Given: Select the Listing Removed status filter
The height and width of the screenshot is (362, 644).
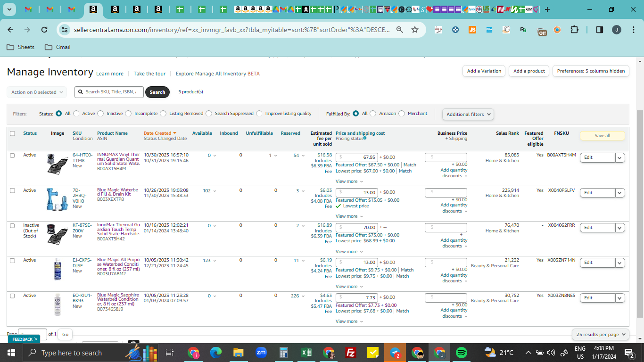Looking at the screenshot, I should click(x=163, y=114).
